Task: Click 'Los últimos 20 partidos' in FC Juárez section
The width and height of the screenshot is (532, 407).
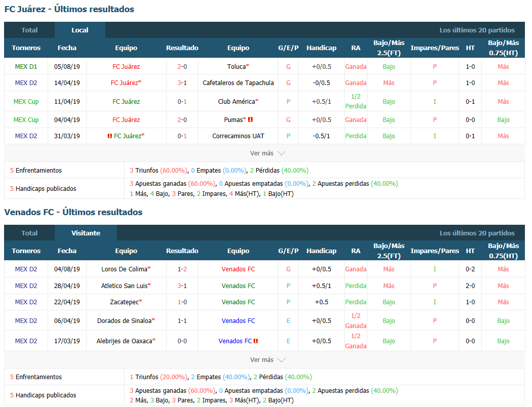Action: tap(477, 30)
